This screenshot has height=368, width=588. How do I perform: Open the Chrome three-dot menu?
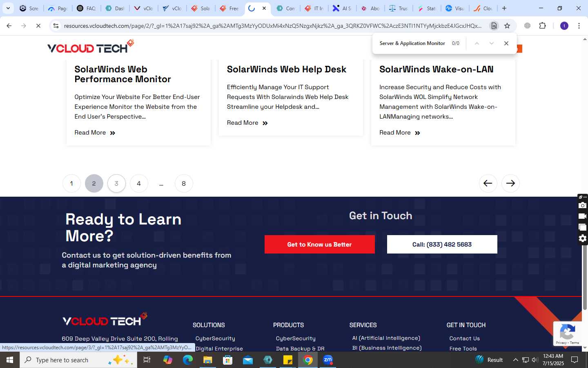click(579, 26)
